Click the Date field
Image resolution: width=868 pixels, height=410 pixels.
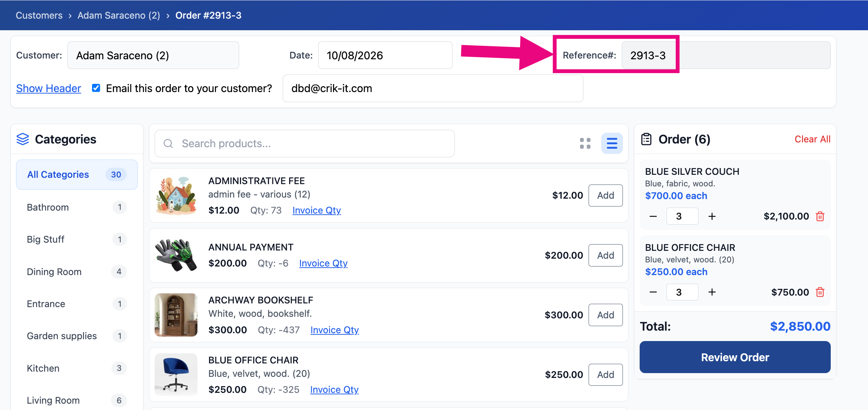[385, 55]
